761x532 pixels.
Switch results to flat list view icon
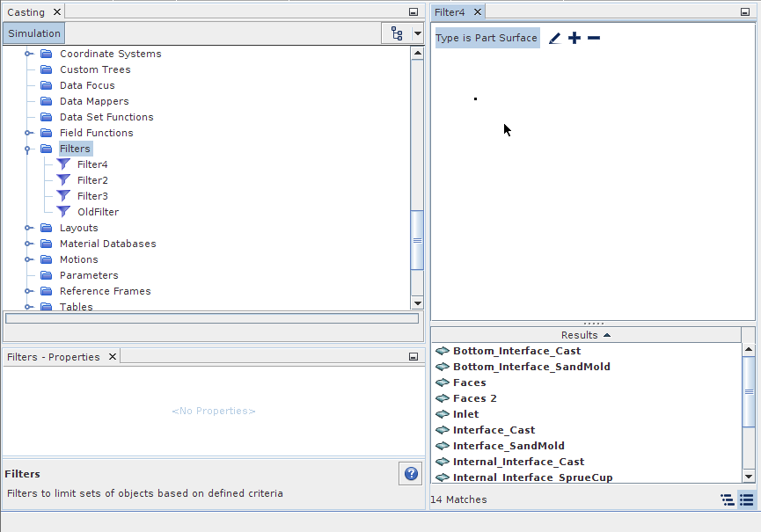[x=746, y=499]
